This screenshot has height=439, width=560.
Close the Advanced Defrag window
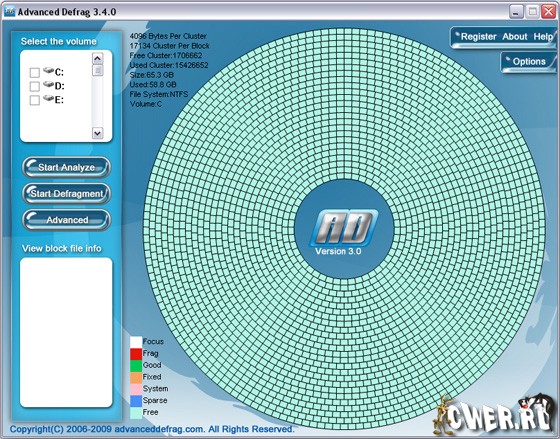pyautogui.click(x=548, y=12)
